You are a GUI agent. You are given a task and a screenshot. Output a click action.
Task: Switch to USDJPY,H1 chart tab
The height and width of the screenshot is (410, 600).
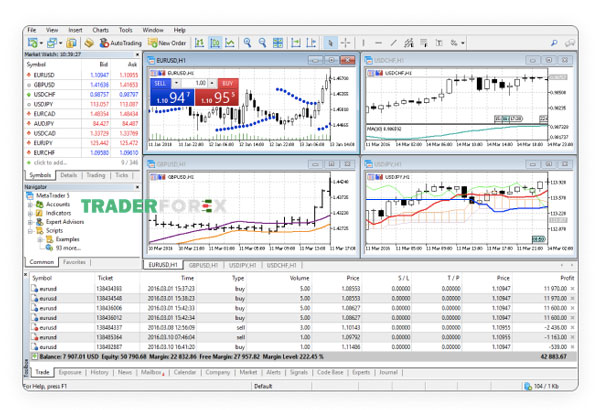(x=242, y=265)
